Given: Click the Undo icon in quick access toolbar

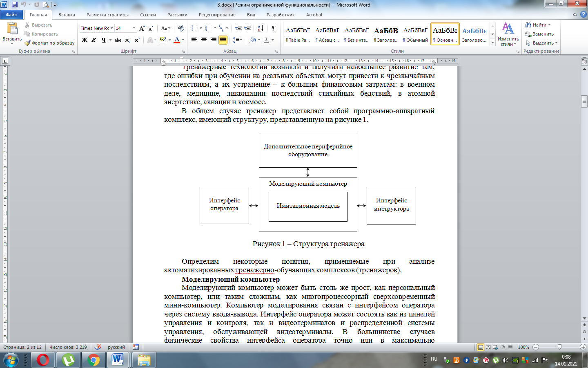Looking at the screenshot, I should tap(23, 5).
